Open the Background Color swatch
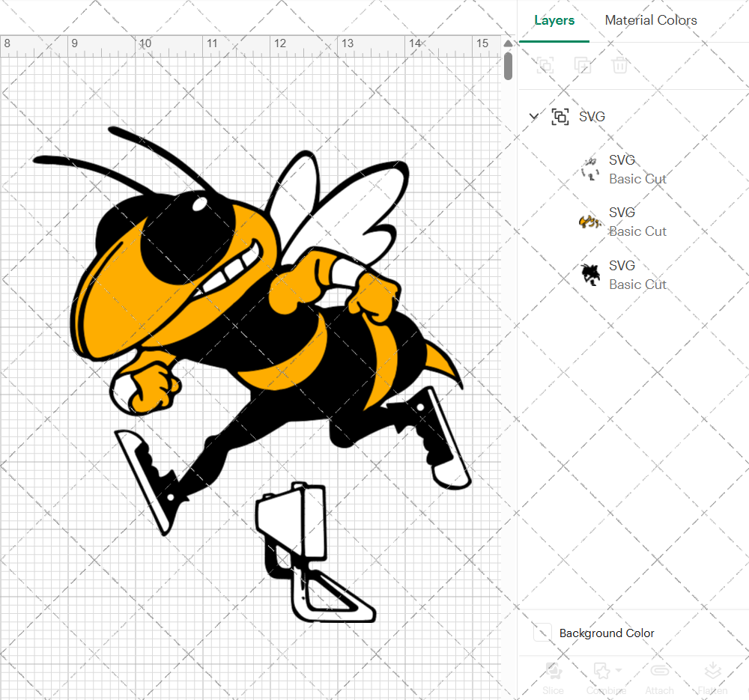The height and width of the screenshot is (700, 749). [542, 632]
